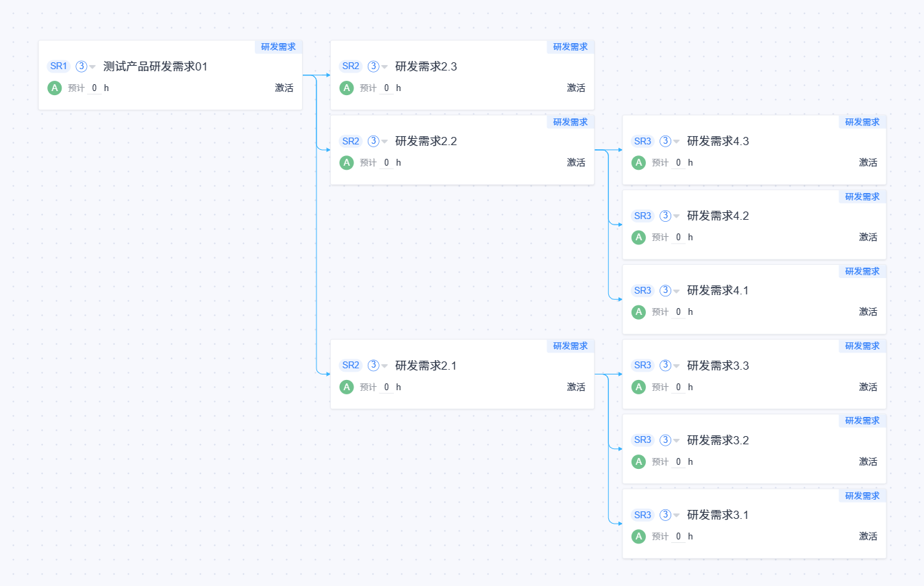Open priority dropdown arrow on 测试产品研发需求01
924x586 pixels.
click(x=92, y=67)
